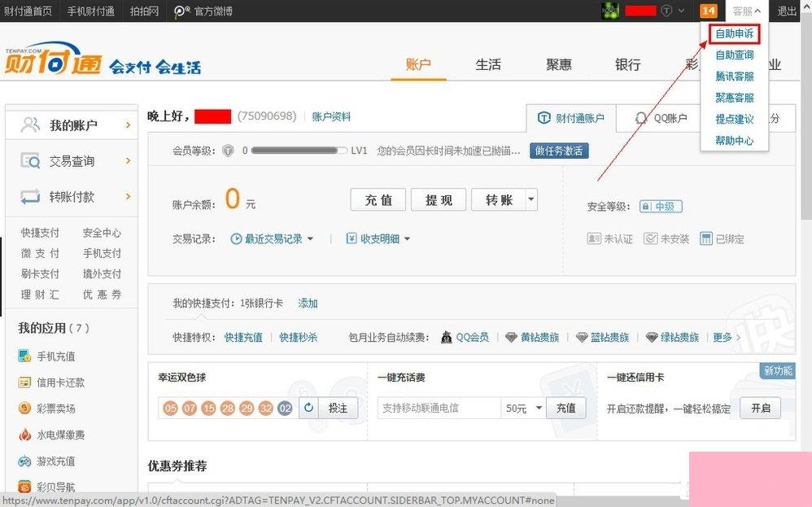Open the 账户资料 link

331,116
